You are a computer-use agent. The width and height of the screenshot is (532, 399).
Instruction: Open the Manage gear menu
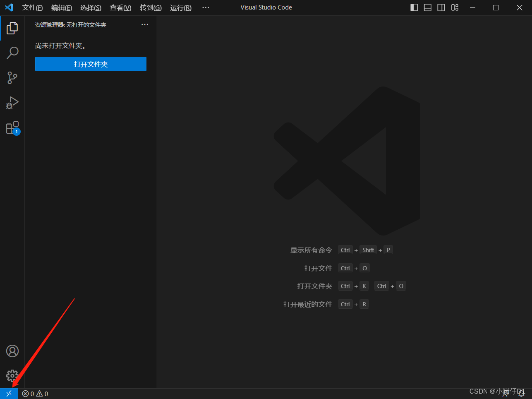(x=12, y=375)
